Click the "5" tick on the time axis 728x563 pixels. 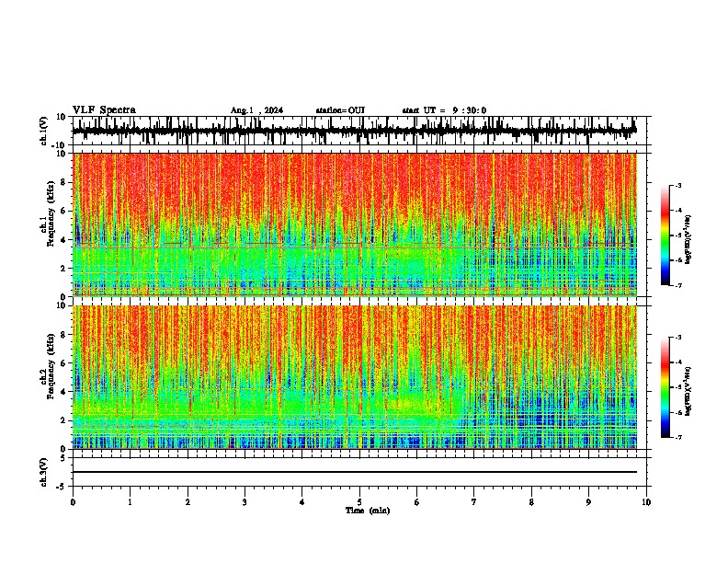click(x=359, y=502)
